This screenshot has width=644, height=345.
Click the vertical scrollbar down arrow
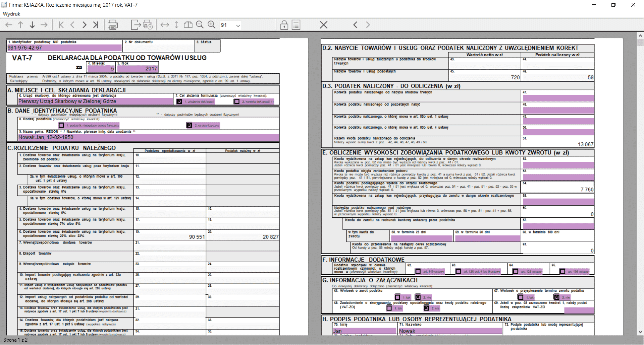coord(640,332)
